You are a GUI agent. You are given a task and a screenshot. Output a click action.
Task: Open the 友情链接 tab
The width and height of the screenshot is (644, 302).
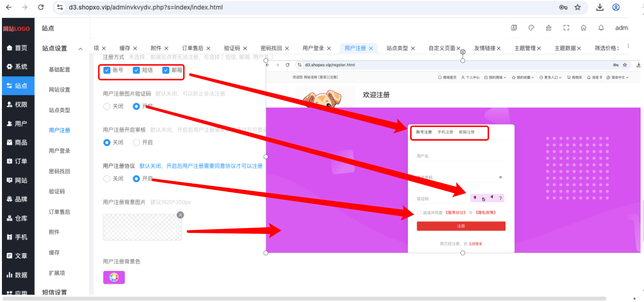tap(485, 48)
